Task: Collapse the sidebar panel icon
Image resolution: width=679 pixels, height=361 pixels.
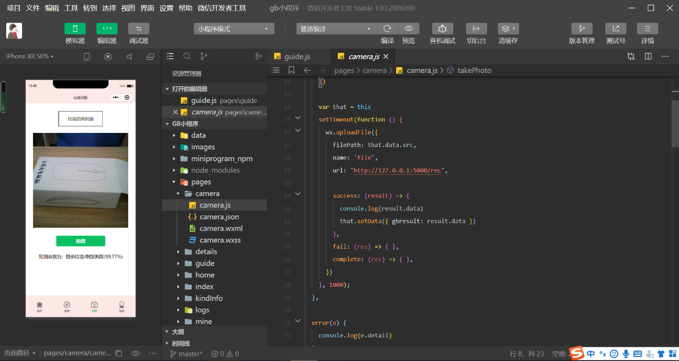Action: click(259, 56)
